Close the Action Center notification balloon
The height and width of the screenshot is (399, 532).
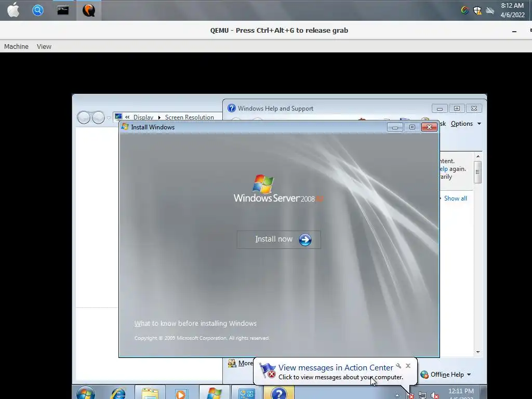(408, 366)
